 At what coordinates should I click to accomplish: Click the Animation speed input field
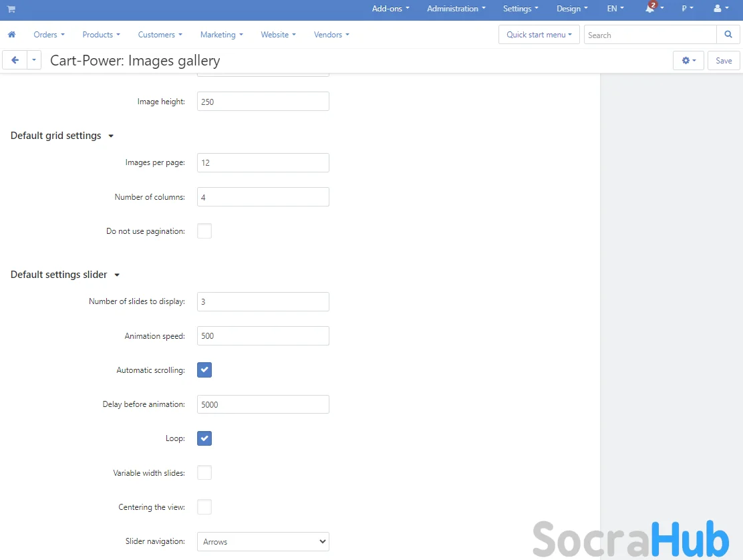263,335
